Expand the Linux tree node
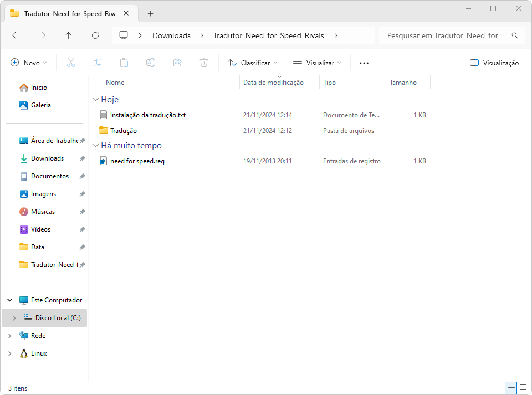Viewport: 532px width, 395px height. tap(10, 353)
